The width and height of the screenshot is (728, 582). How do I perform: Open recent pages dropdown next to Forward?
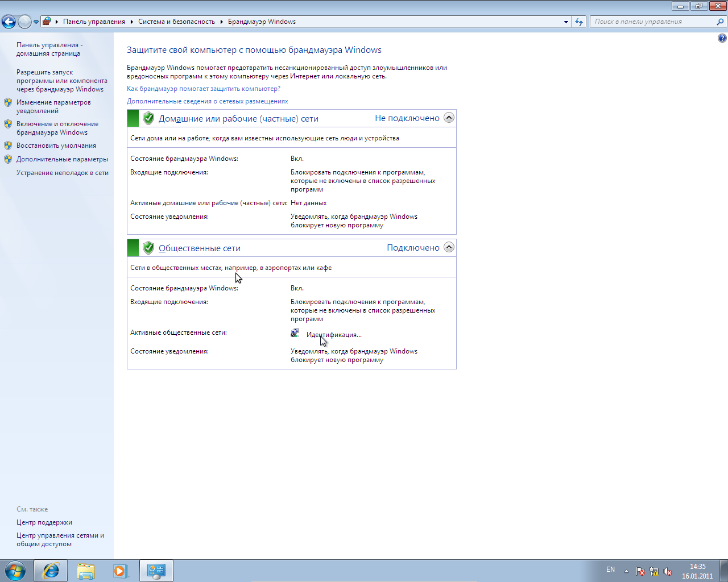pos(36,22)
